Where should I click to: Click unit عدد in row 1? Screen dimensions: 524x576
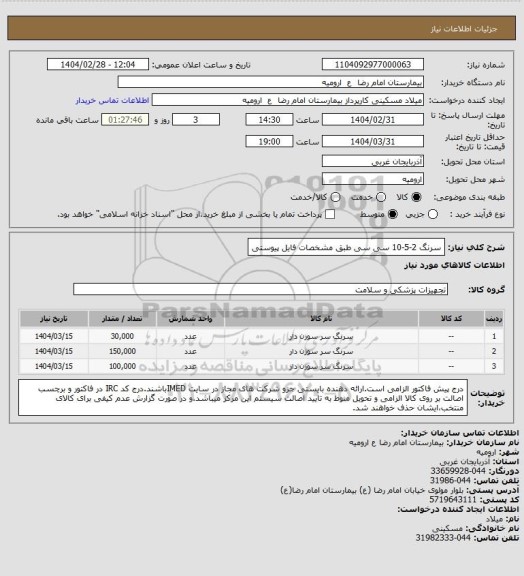pyautogui.click(x=190, y=336)
